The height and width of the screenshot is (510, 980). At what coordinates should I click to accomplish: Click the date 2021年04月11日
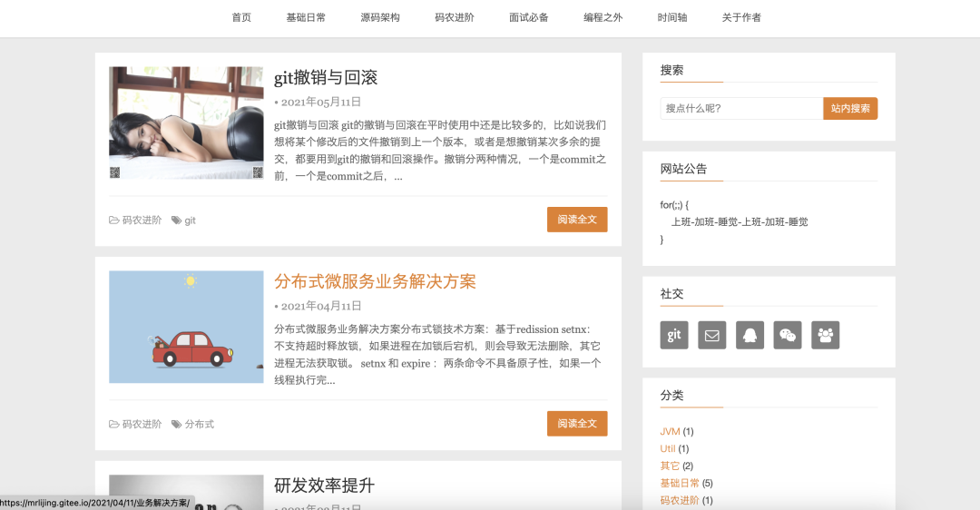(x=321, y=306)
